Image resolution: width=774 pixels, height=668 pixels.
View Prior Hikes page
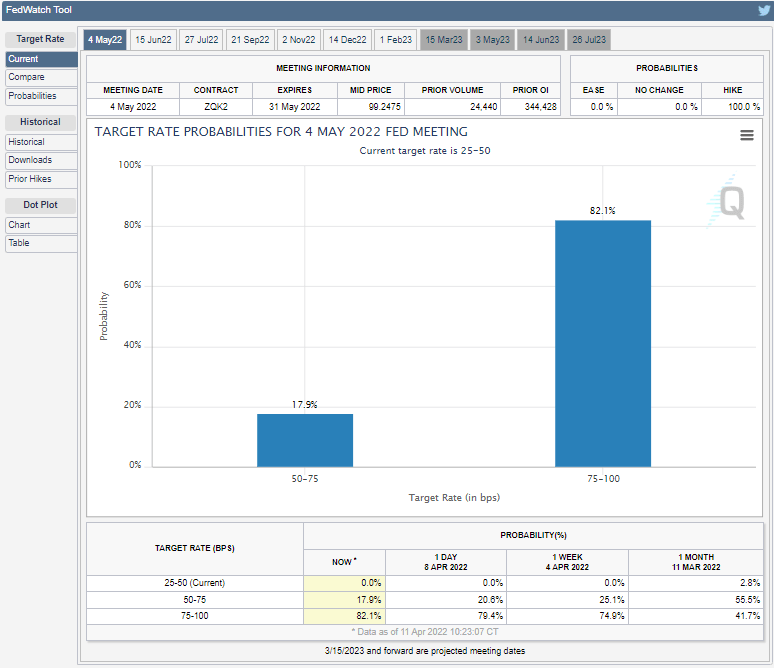tap(40, 179)
